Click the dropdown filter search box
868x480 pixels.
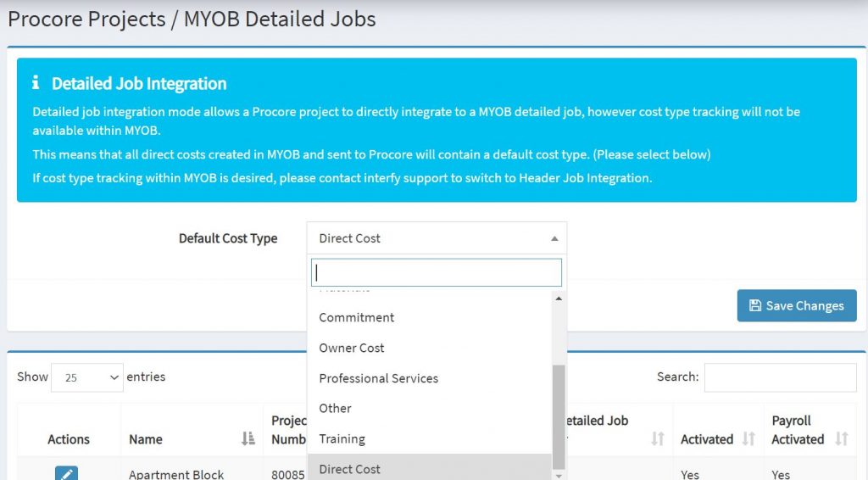coord(437,272)
